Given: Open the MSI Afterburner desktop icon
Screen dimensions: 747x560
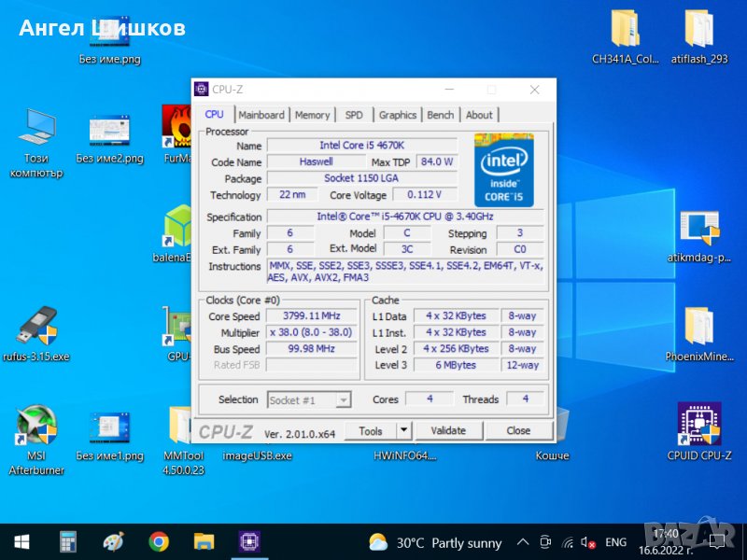Looking at the screenshot, I should pos(36,427).
